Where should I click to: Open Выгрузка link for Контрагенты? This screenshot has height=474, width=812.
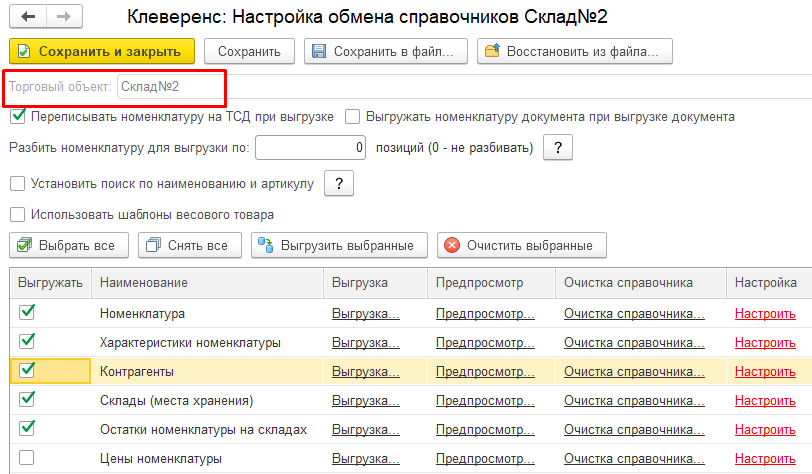tap(366, 372)
